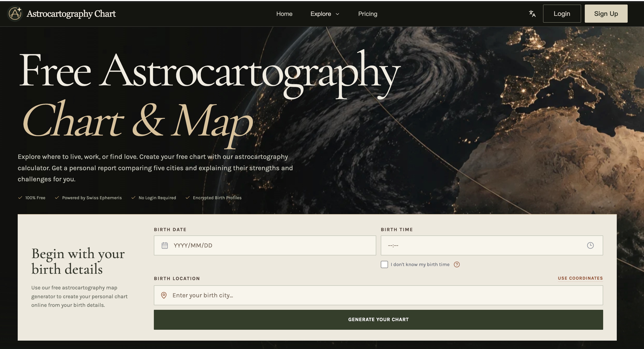Viewport: 644px width, 349px height.
Task: Focus the Birth Date input field
Action: pos(265,245)
